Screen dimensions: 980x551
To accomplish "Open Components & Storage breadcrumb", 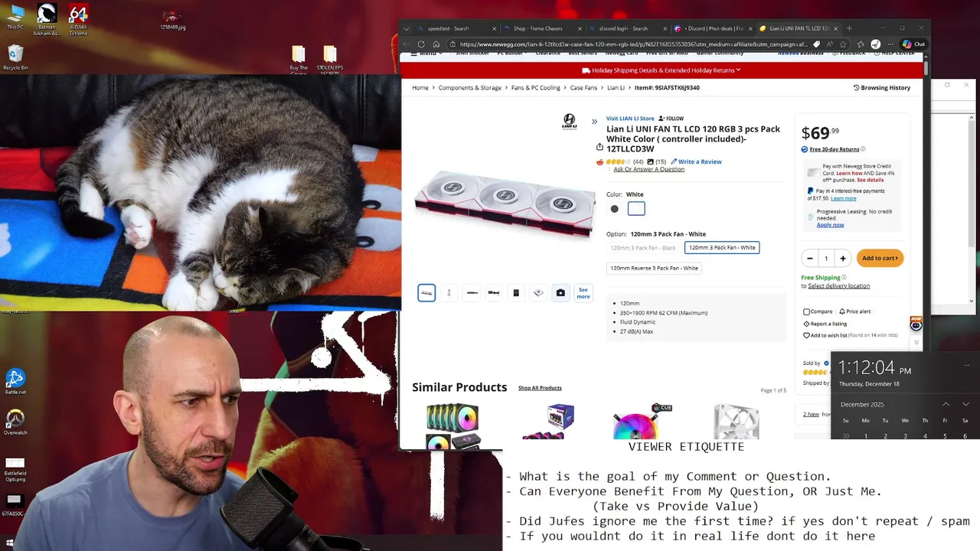I will (470, 88).
